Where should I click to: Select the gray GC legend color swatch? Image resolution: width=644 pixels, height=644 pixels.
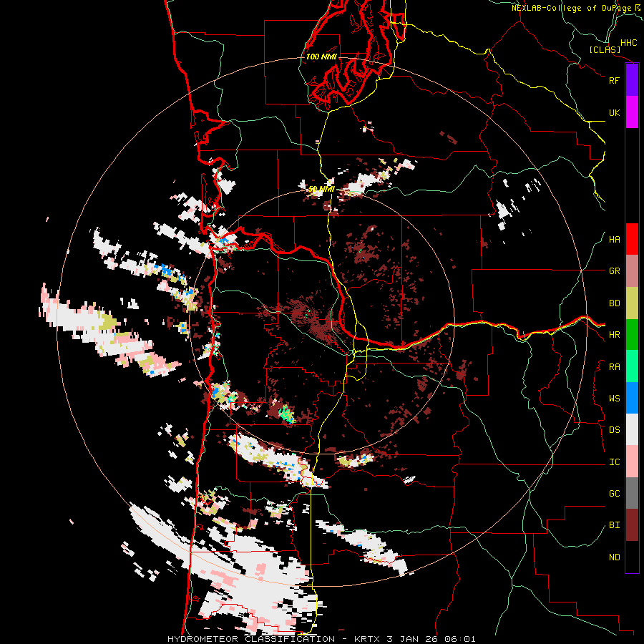click(632, 493)
